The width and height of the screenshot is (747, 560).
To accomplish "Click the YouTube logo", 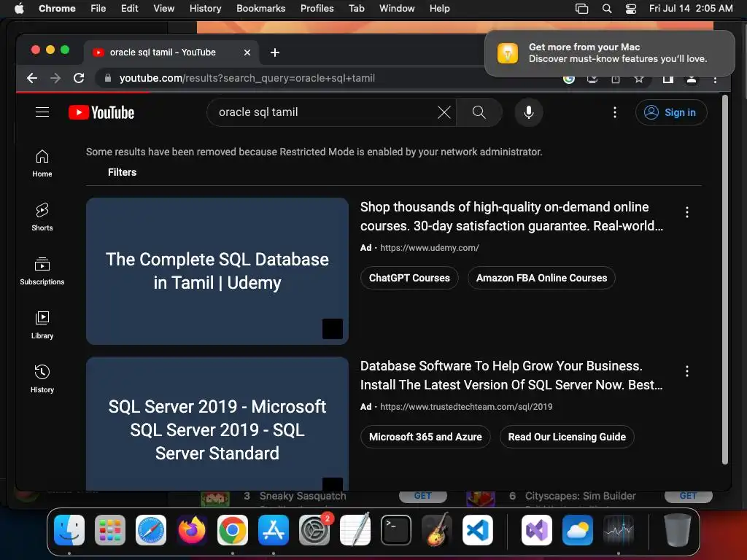I will coord(101,112).
